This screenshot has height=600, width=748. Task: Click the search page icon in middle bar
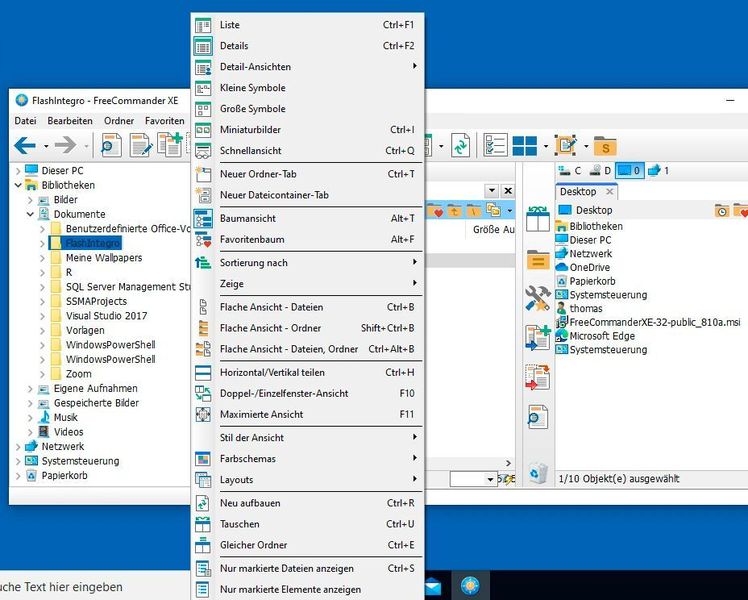pos(538,417)
